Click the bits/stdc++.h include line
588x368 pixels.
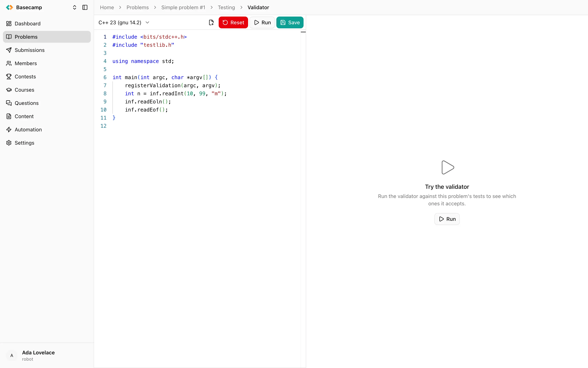click(x=149, y=37)
